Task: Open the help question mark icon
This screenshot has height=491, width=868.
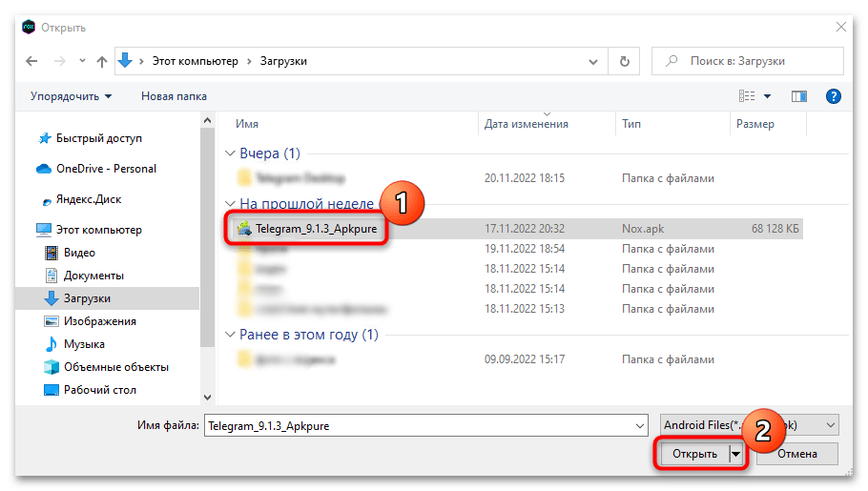Action: 833,96
